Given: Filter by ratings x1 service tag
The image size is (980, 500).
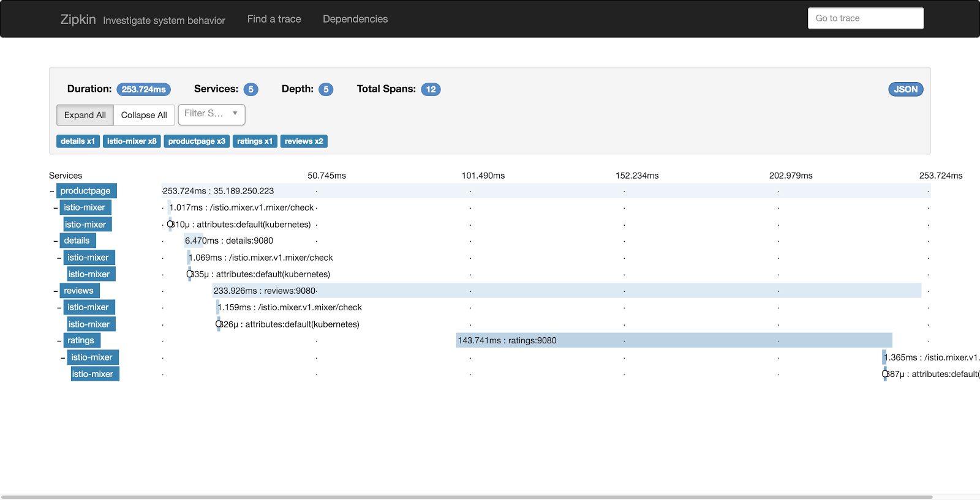Looking at the screenshot, I should point(255,141).
